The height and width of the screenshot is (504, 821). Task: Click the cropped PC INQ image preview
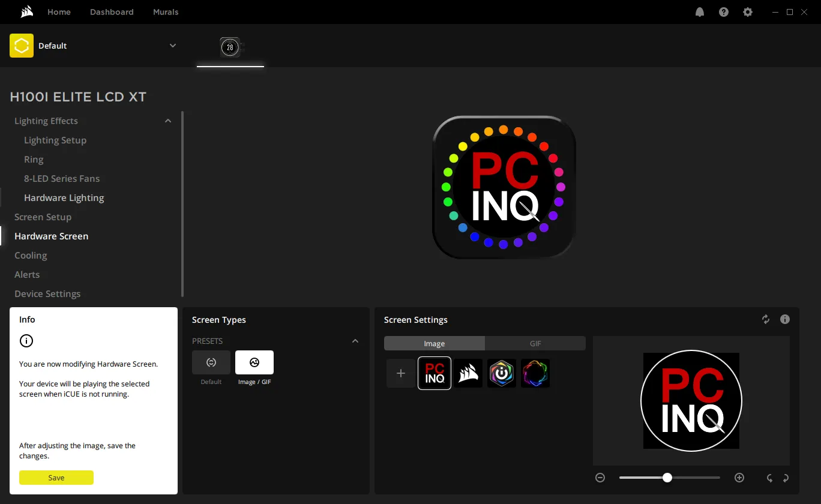coord(691,401)
